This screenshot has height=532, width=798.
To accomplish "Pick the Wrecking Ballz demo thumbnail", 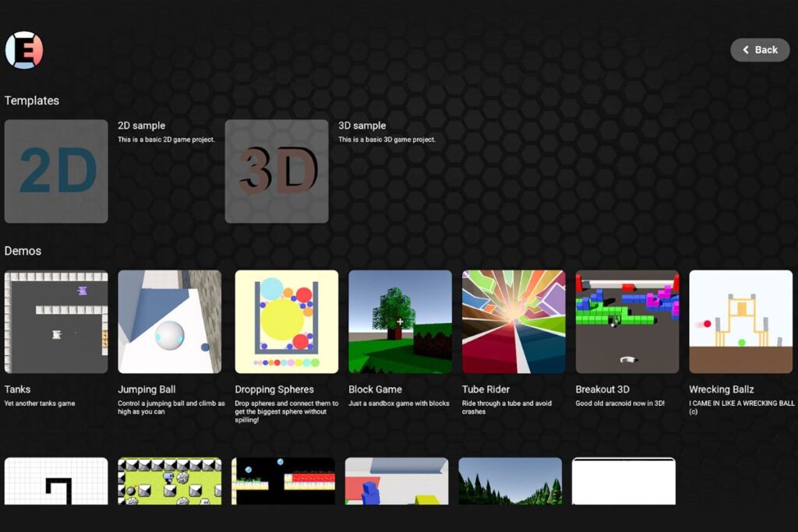I will (740, 322).
